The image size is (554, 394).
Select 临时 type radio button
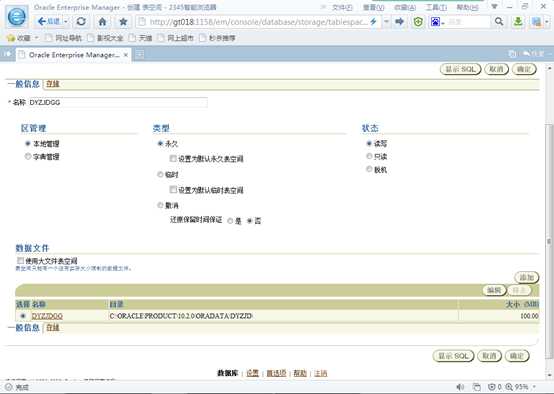pyautogui.click(x=160, y=174)
